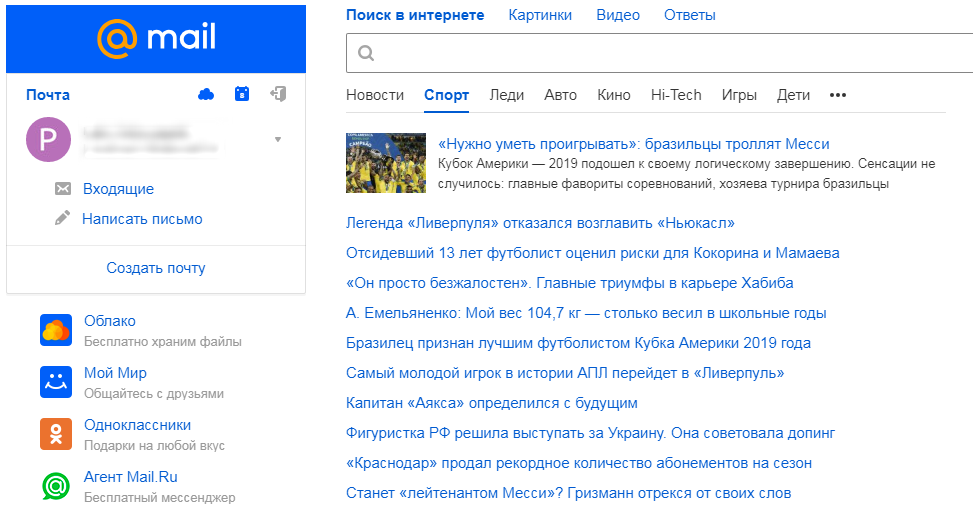Click the Облако service icon
This screenshot has height=506, width=973.
click(56, 330)
